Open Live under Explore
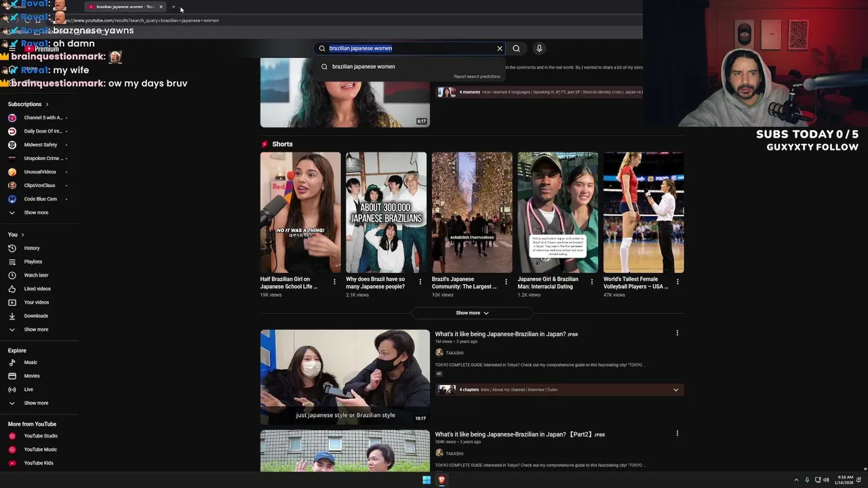Image resolution: width=868 pixels, height=488 pixels. click(x=28, y=390)
